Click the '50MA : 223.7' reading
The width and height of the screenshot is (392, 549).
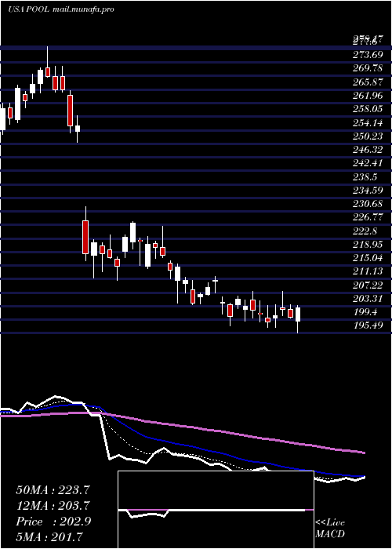pos(53,490)
